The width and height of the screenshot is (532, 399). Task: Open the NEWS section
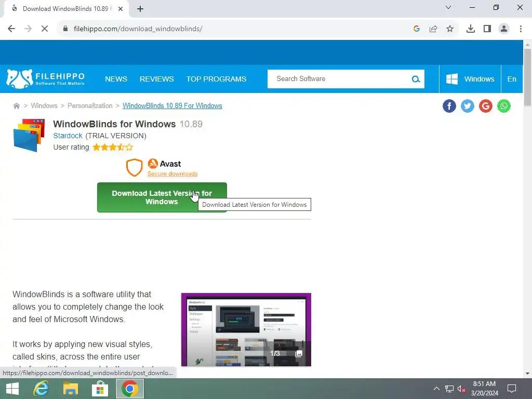coord(116,79)
